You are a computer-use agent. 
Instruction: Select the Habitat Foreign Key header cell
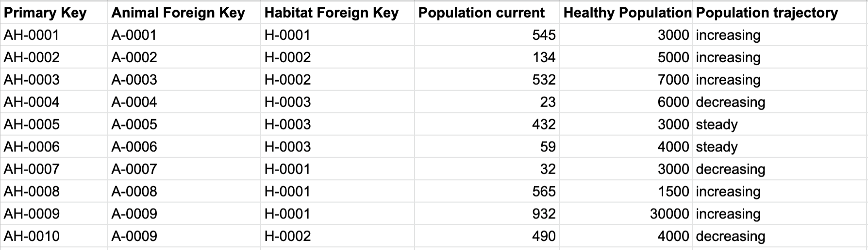337,13
